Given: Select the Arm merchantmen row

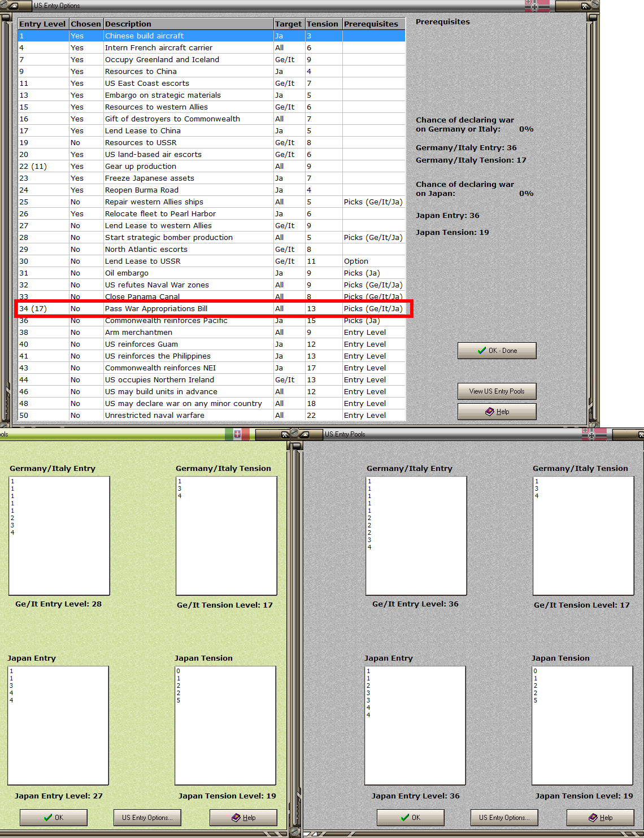Looking at the screenshot, I should tap(211, 332).
